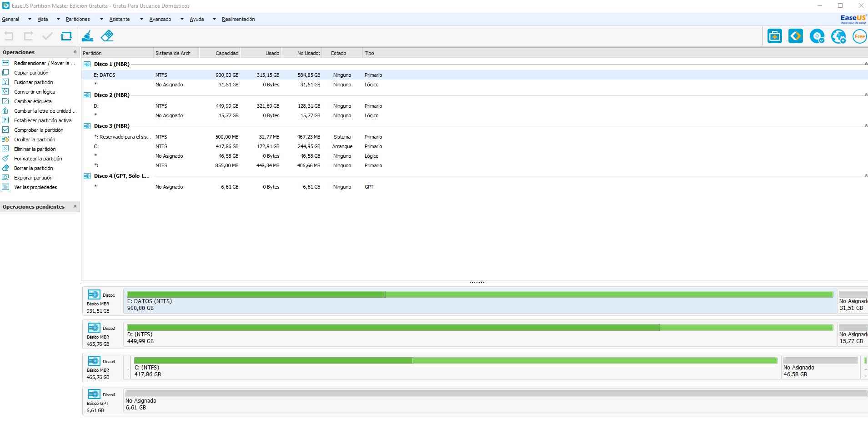Collapse the Operaciones pendientes panel
868x429 pixels.
pos(75,207)
